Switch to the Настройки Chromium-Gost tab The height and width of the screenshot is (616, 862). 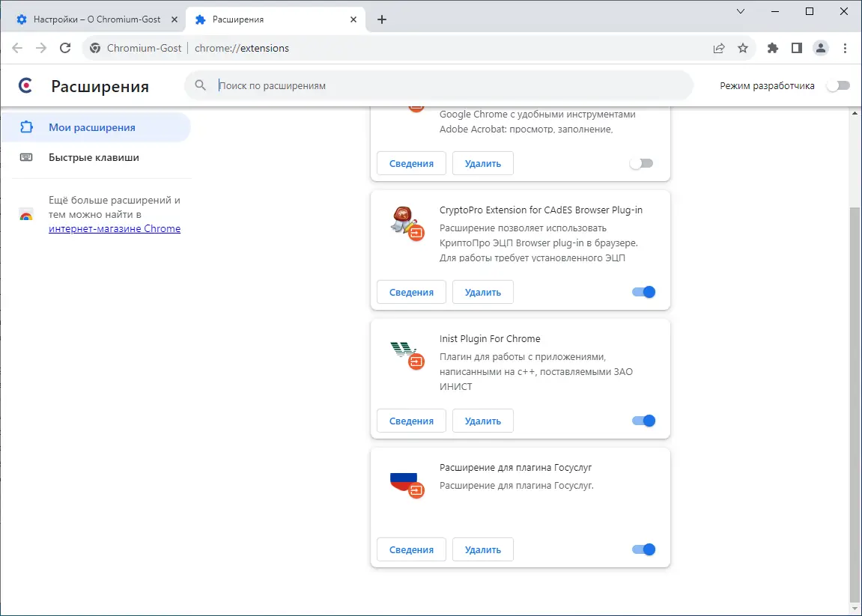pos(96,19)
